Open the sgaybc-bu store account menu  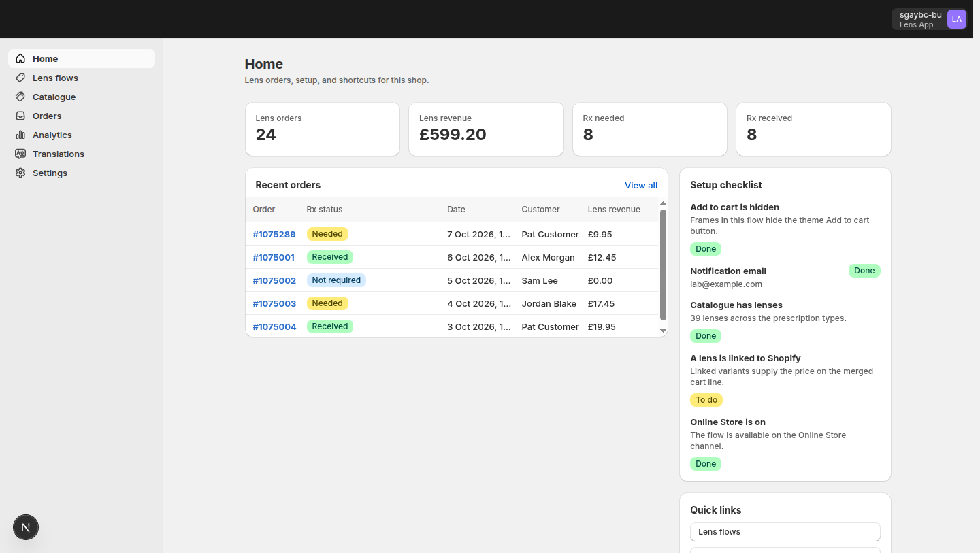pyautogui.click(x=929, y=19)
